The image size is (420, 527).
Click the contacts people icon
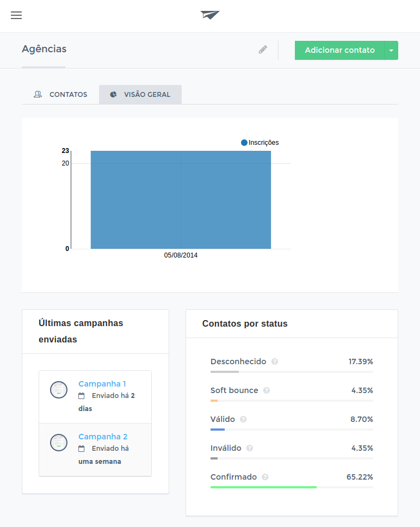(38, 94)
